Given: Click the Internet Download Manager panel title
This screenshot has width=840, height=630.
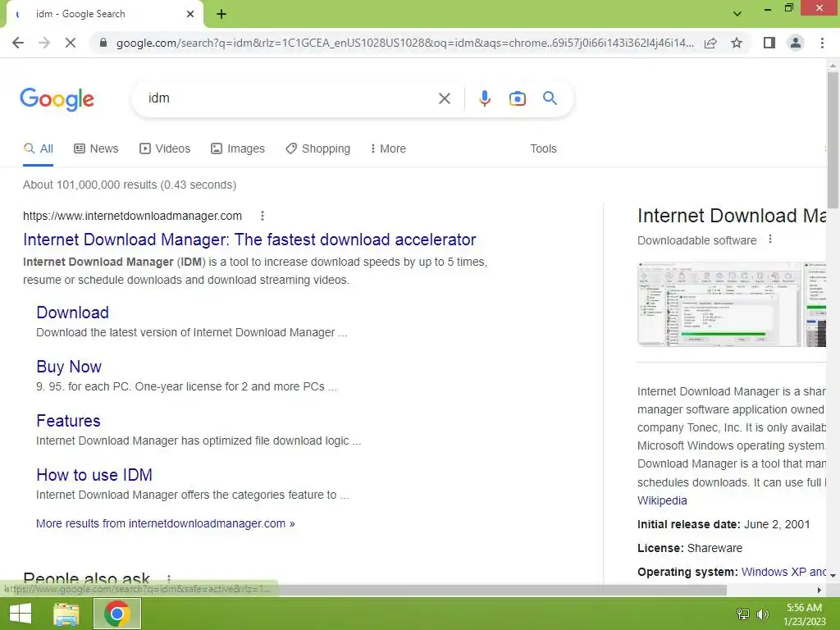Looking at the screenshot, I should pyautogui.click(x=731, y=216).
